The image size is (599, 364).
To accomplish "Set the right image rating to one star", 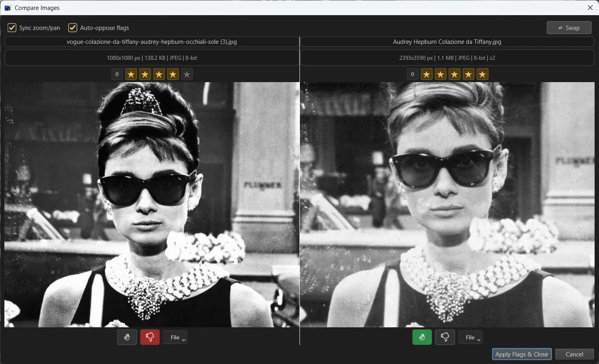I will tap(427, 74).
